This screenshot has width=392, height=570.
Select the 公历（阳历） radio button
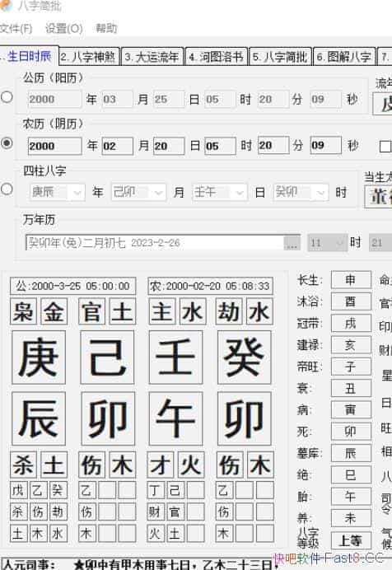(7, 97)
